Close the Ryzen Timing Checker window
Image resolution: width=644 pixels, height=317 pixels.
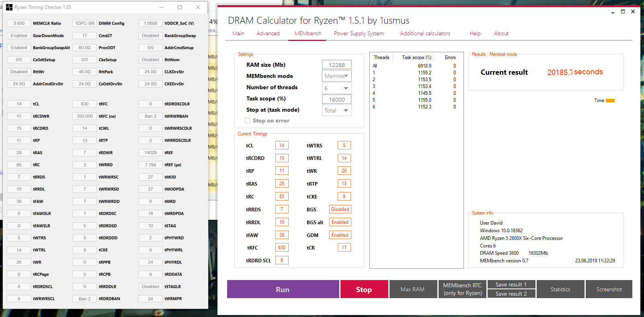[198, 7]
